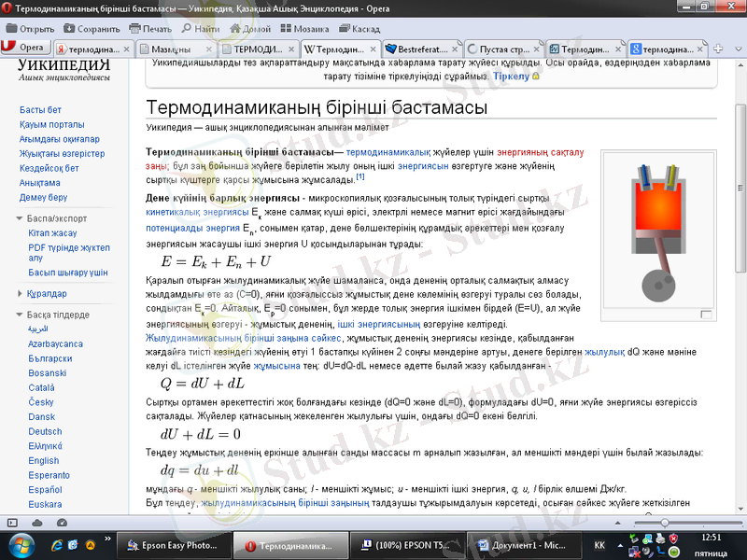Click the Домой home icon
The height and width of the screenshot is (560, 747).
(235, 28)
